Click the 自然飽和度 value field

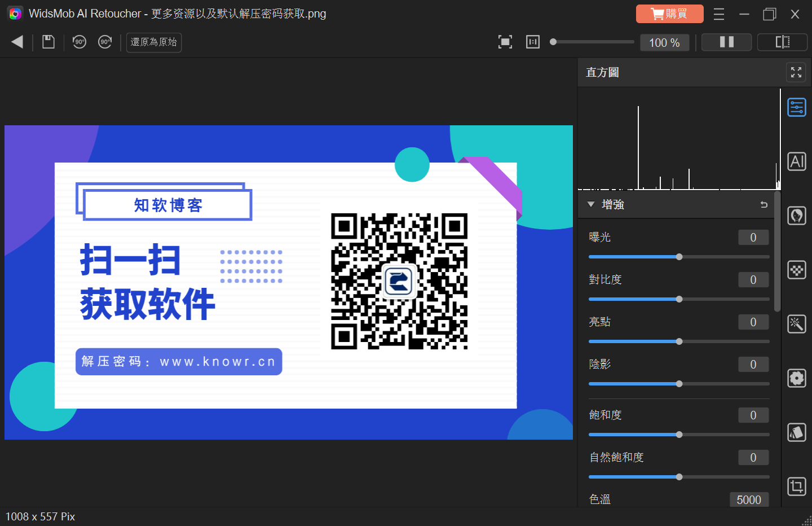753,458
